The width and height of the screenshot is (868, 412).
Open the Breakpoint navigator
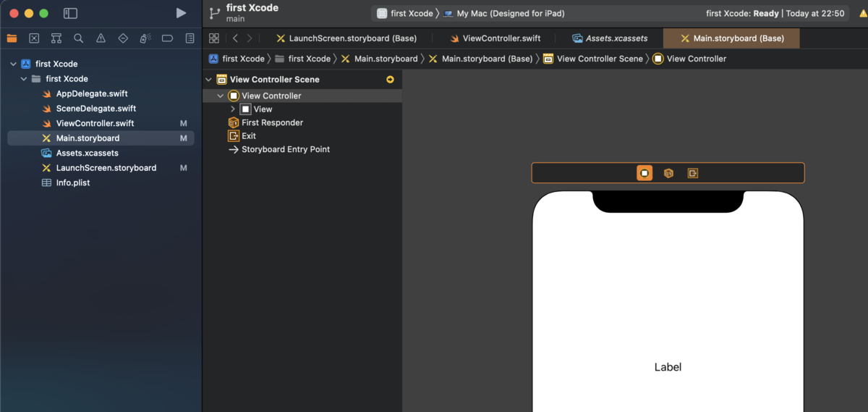[x=167, y=38]
